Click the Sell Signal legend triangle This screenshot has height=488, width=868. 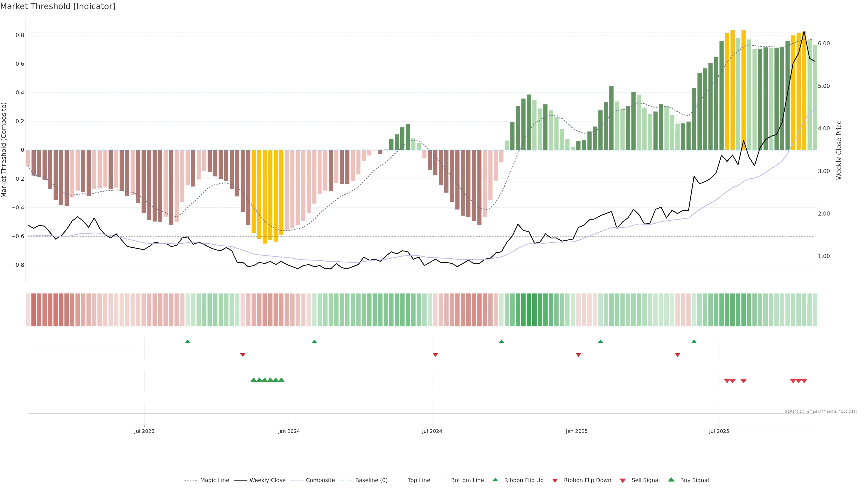pyautogui.click(x=622, y=480)
